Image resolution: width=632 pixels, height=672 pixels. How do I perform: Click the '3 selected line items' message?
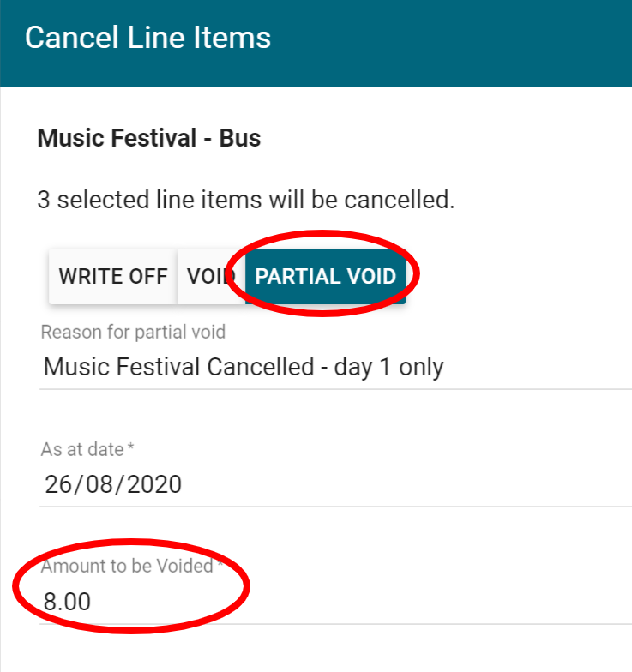coord(244,201)
